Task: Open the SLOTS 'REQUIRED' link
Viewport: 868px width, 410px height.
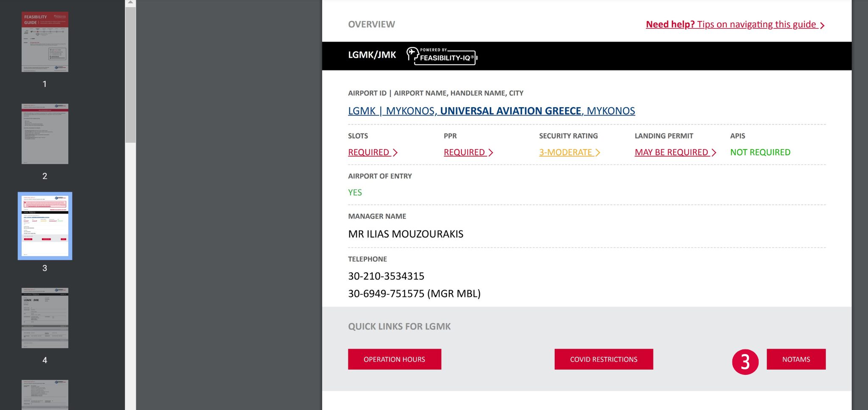Action: pyautogui.click(x=373, y=152)
